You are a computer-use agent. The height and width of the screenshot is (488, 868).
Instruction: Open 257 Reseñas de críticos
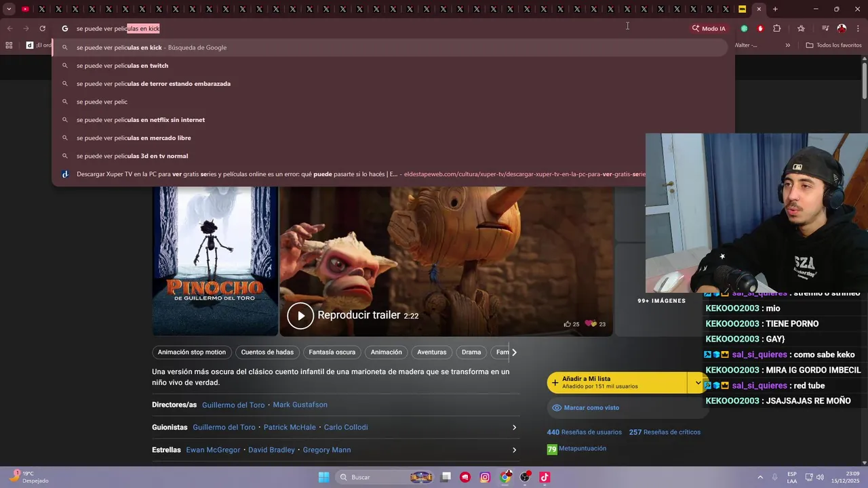pyautogui.click(x=665, y=432)
